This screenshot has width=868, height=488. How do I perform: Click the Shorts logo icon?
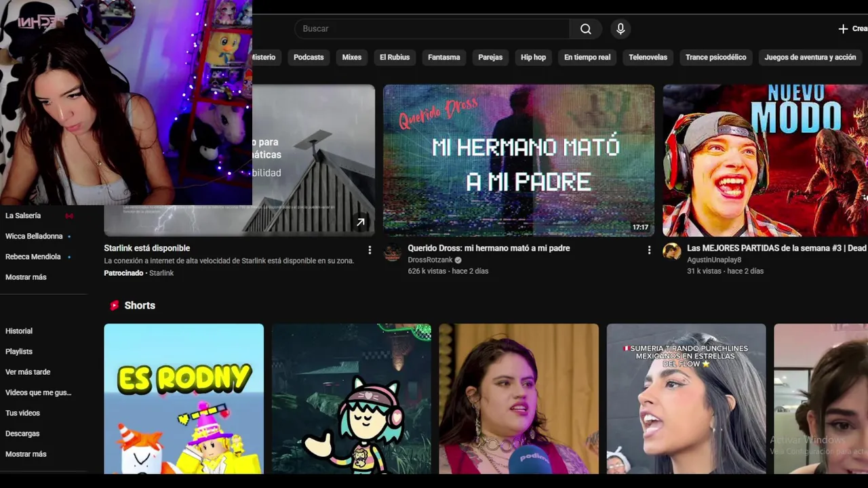click(x=115, y=306)
